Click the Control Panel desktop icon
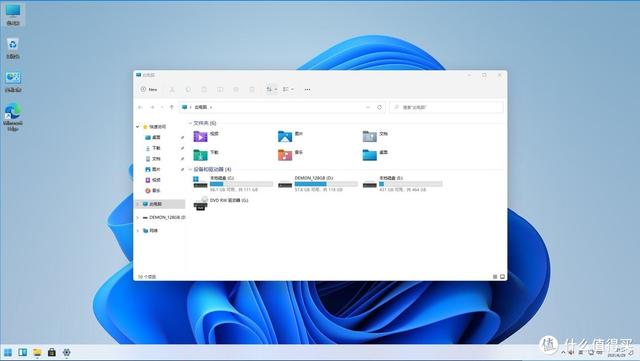The height and width of the screenshot is (361, 640). click(13, 82)
